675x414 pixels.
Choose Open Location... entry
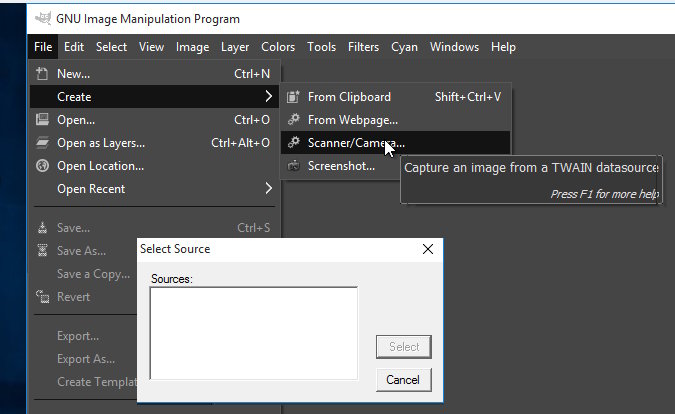click(155, 166)
